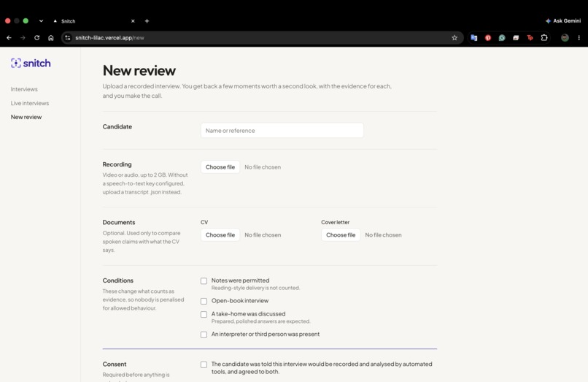Image resolution: width=588 pixels, height=382 pixels.
Task: Click 'Reading-style delivery is not counted.' text
Action: point(255,288)
